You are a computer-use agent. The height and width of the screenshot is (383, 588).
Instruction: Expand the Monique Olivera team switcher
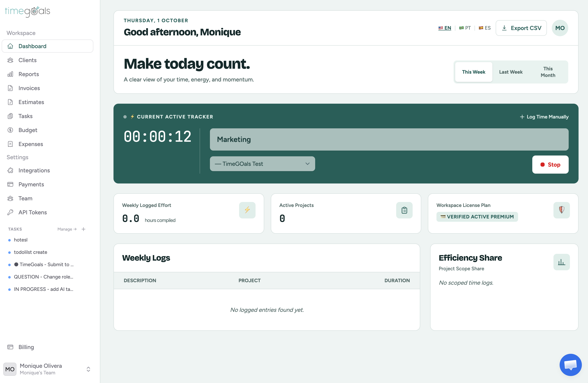pyautogui.click(x=47, y=369)
